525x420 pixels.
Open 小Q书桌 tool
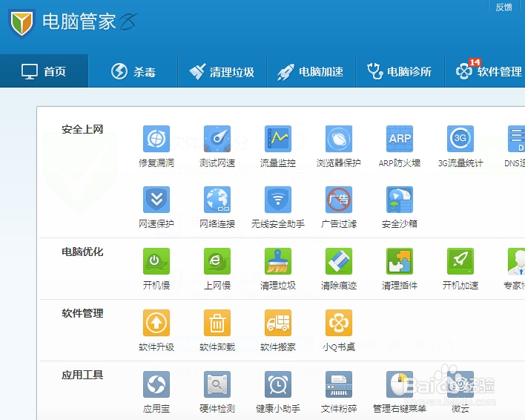pos(339,323)
